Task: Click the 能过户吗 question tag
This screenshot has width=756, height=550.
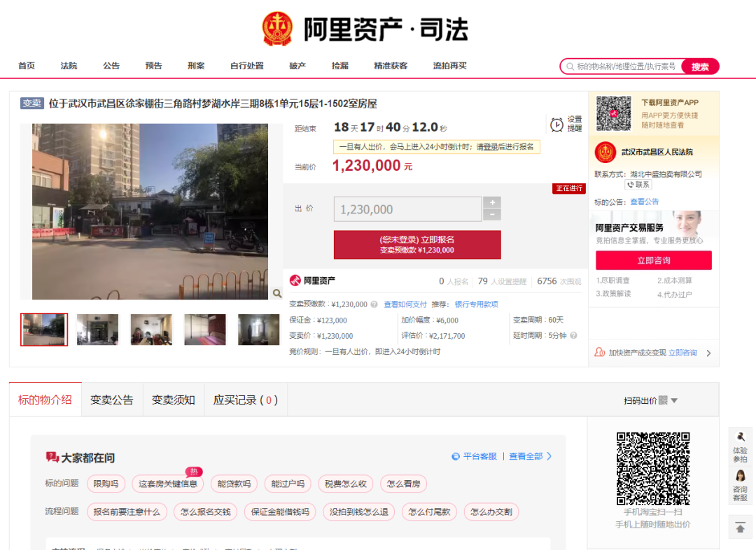Action: tap(288, 484)
